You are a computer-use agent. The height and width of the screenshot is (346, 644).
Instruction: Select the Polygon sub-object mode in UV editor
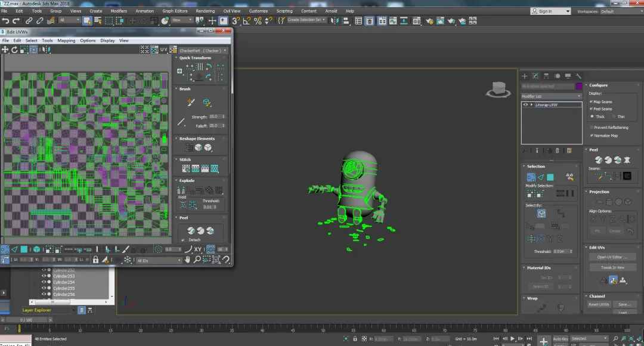[x=24, y=249]
